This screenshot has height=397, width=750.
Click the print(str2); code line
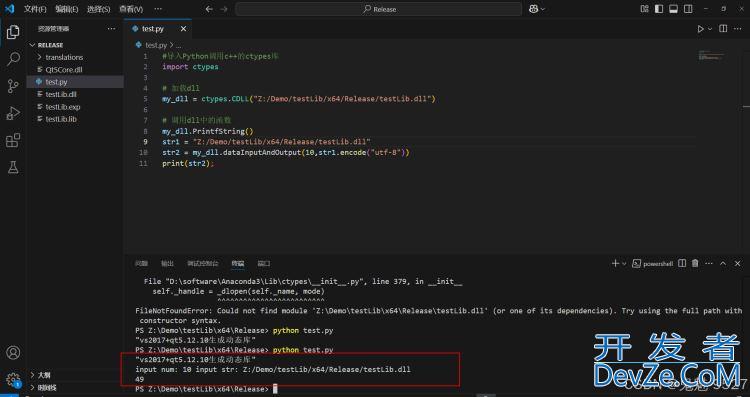coord(188,164)
